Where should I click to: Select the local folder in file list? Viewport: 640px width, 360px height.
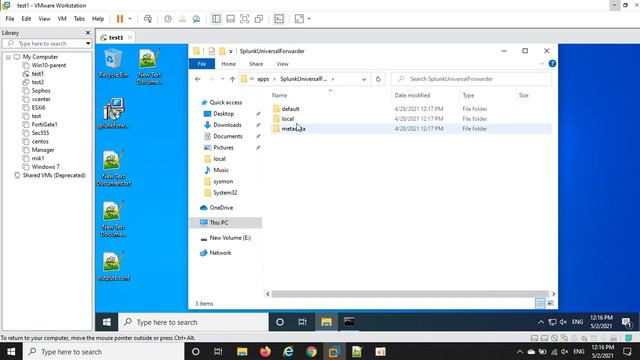tap(288, 119)
